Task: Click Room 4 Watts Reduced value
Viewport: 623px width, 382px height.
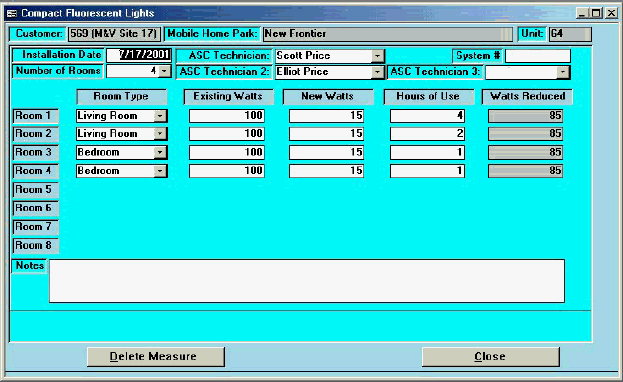Action: (x=525, y=171)
